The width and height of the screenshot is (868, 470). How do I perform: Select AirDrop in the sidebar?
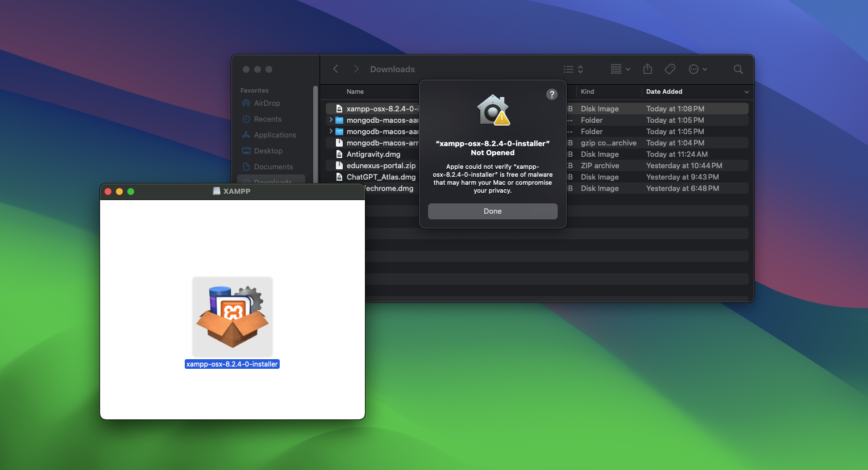(267, 103)
